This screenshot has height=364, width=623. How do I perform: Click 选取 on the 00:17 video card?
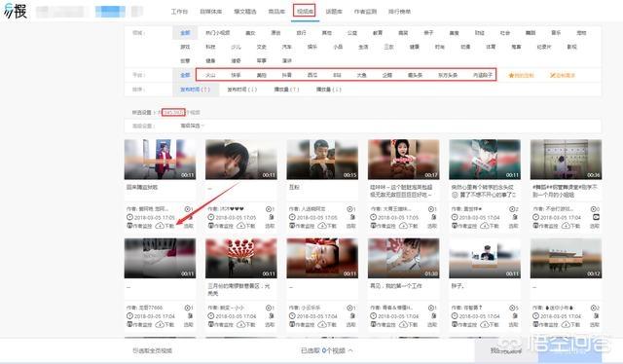(432, 226)
